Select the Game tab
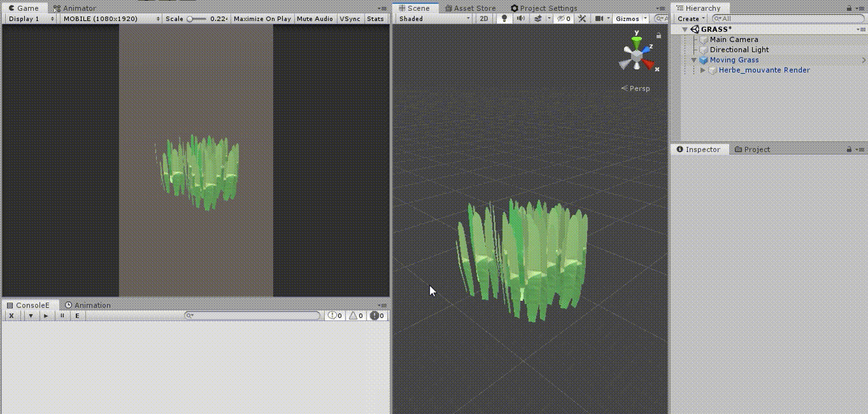 pyautogui.click(x=24, y=8)
